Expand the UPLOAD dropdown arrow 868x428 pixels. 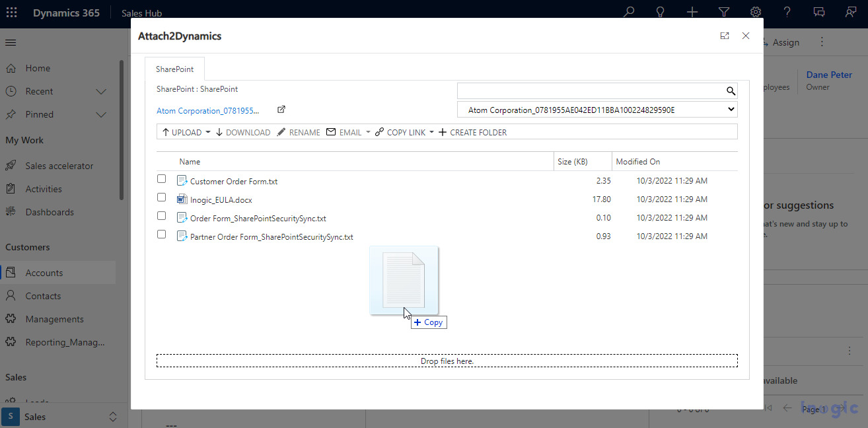tap(208, 132)
